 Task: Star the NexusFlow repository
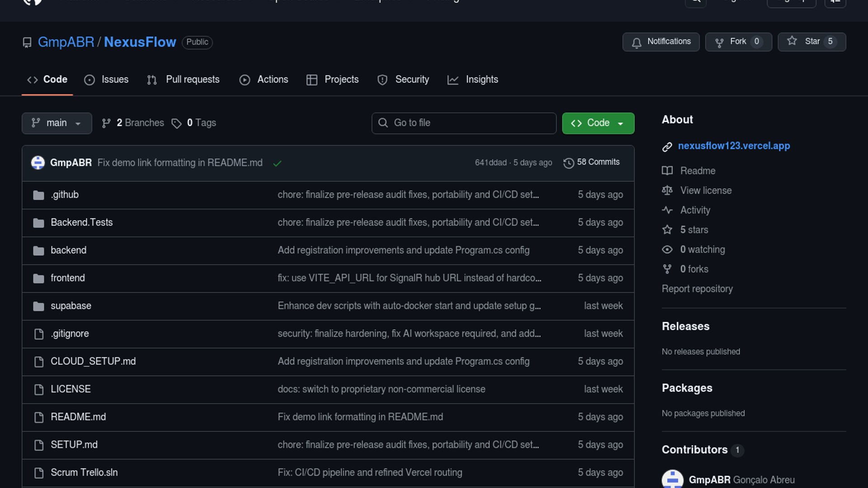click(x=811, y=42)
